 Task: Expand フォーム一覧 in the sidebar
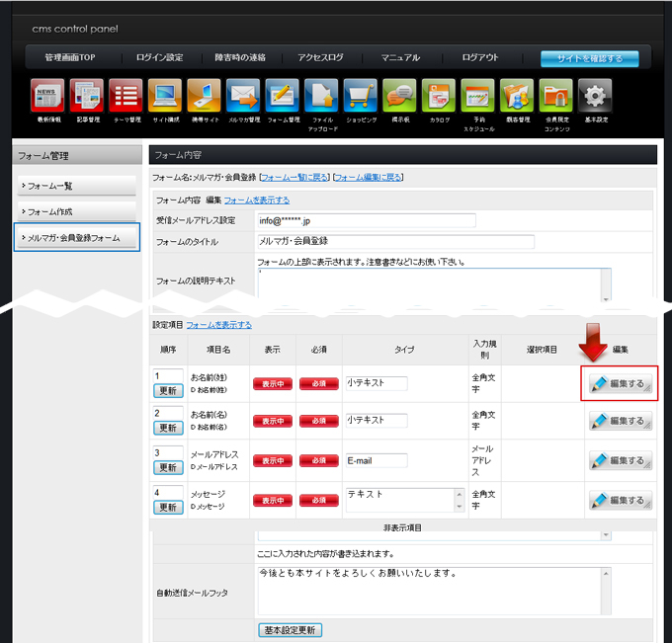click(x=76, y=186)
